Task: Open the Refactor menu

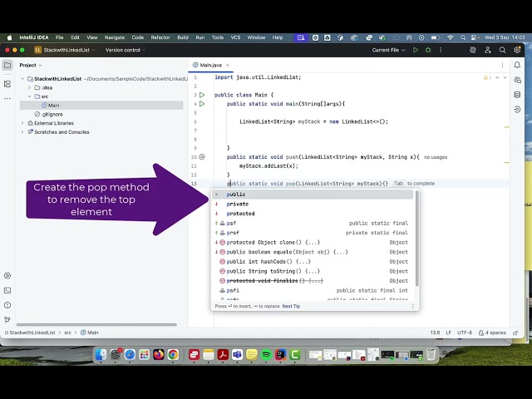Action: click(160, 37)
